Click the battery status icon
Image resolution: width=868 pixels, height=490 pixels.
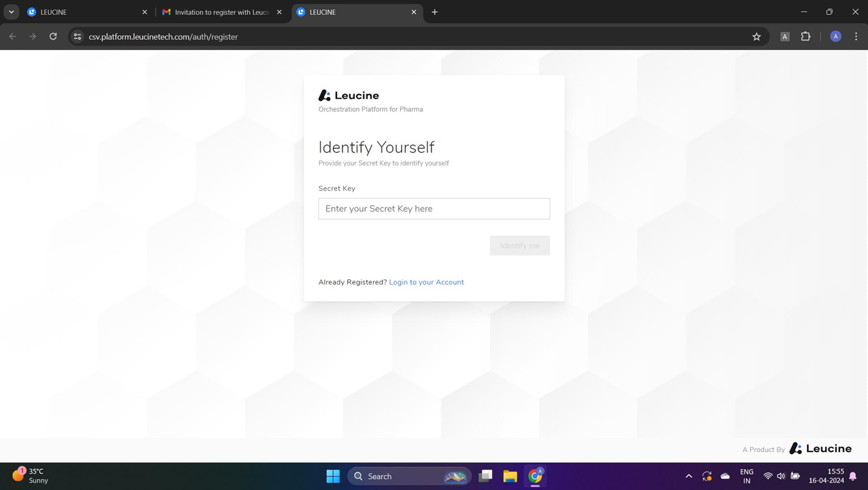pos(796,476)
